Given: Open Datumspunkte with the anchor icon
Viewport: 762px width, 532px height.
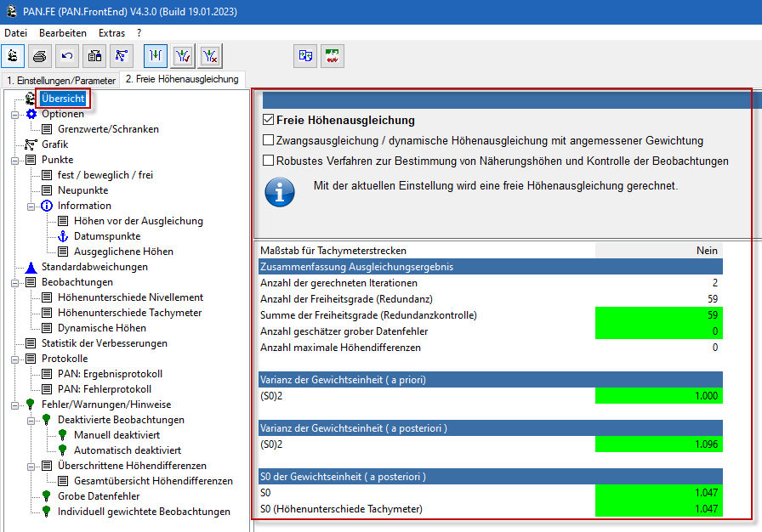Looking at the screenshot, I should tap(106, 236).
